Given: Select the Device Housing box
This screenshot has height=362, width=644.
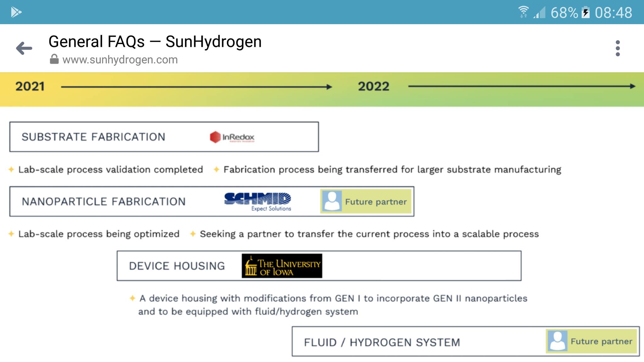Looking at the screenshot, I should tap(177, 266).
